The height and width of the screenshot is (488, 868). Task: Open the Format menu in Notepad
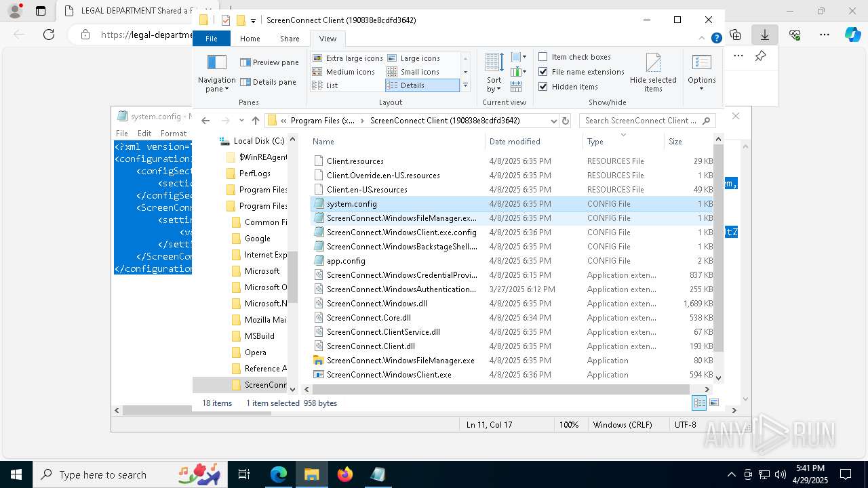pos(174,134)
